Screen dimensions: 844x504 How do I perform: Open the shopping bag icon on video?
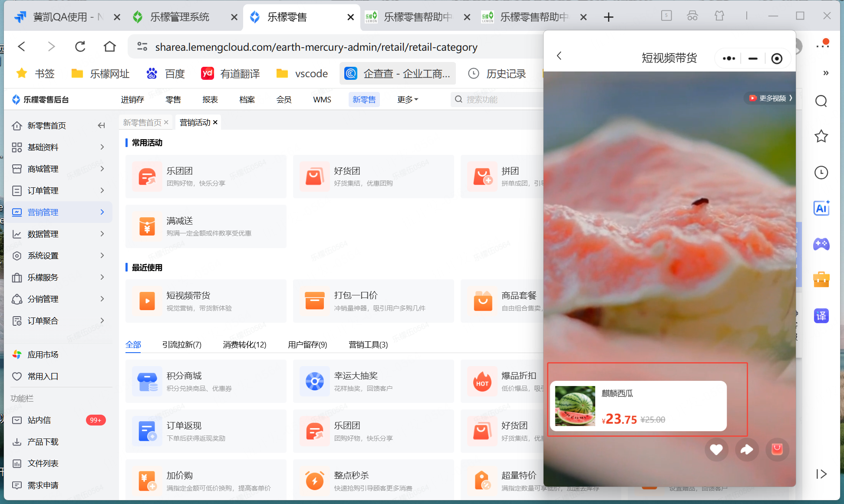pos(777,450)
